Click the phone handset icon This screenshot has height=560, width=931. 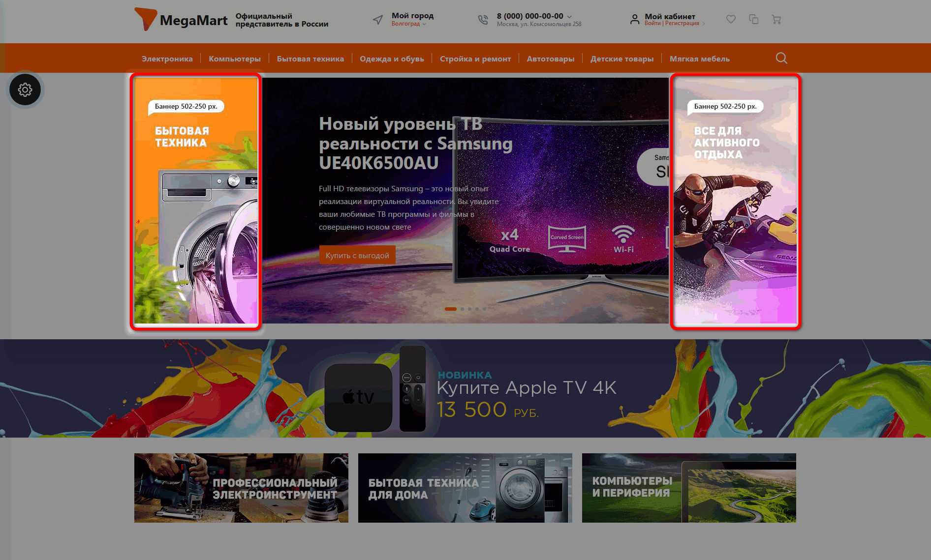coord(483,20)
